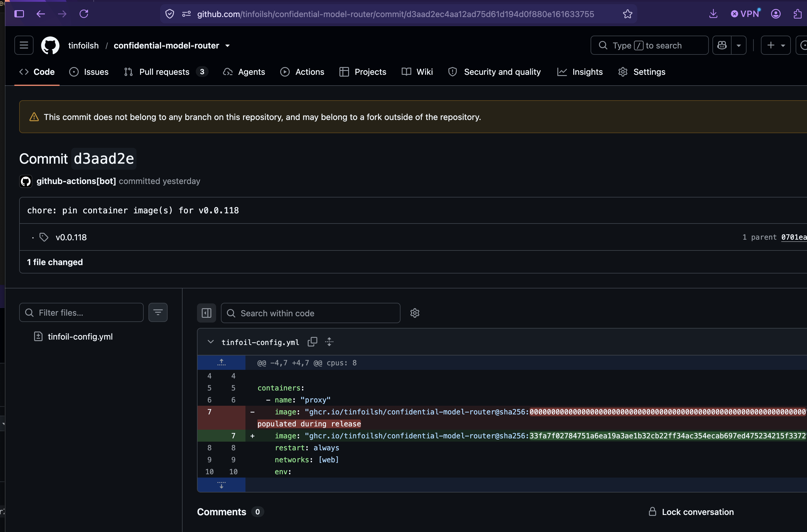The height and width of the screenshot is (532, 807).
Task: Expand Copilot options dropdown
Action: 739,45
